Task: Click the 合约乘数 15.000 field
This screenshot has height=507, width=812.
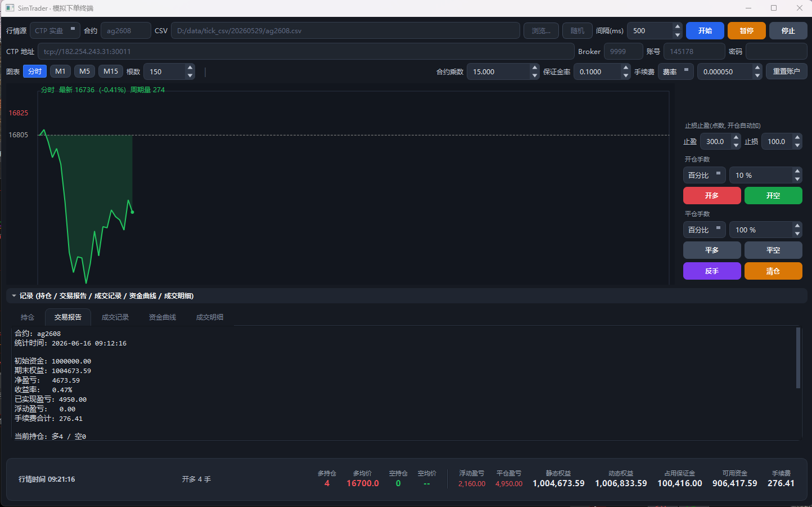Action: tap(498, 71)
